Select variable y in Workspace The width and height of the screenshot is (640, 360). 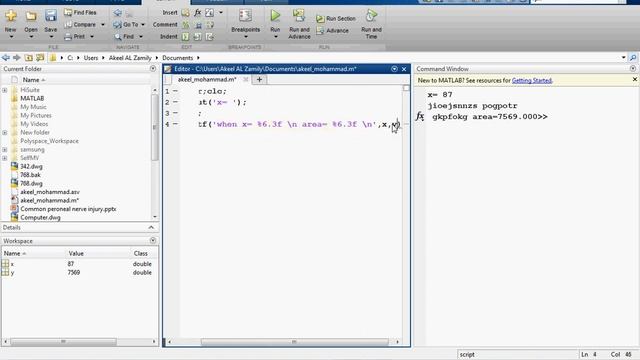[12, 273]
